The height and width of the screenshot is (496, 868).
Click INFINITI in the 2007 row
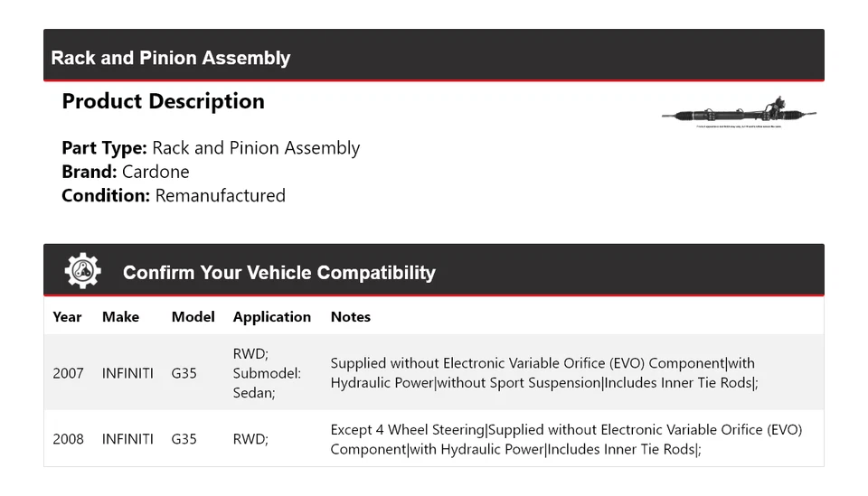point(127,372)
